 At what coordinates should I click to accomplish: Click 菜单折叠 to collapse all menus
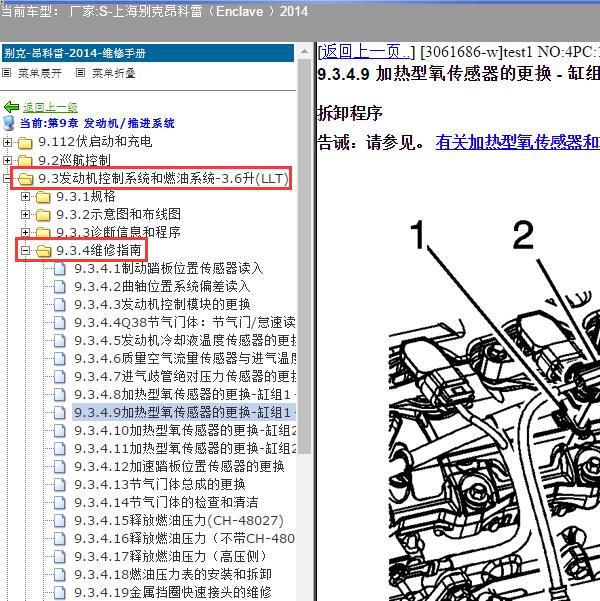114,73
